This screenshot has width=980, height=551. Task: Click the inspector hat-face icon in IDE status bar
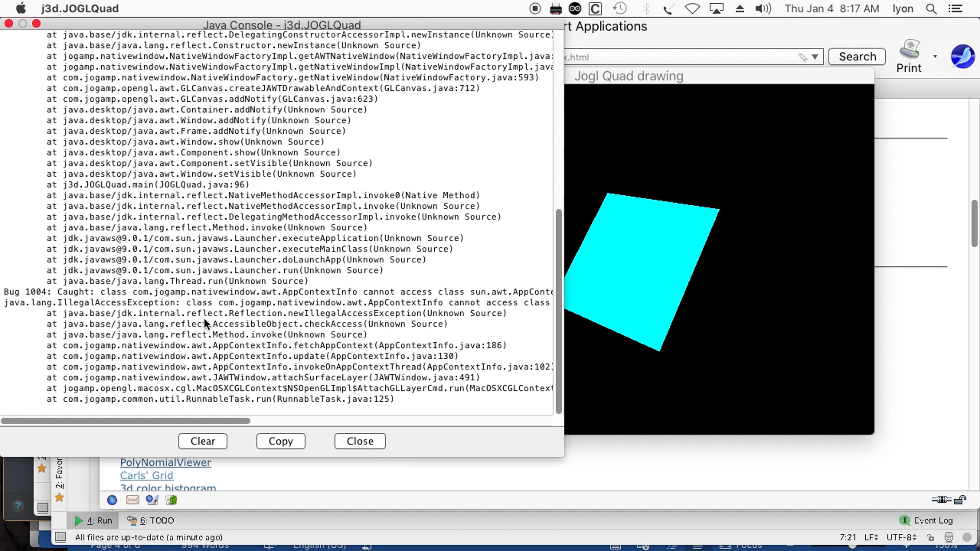click(949, 538)
